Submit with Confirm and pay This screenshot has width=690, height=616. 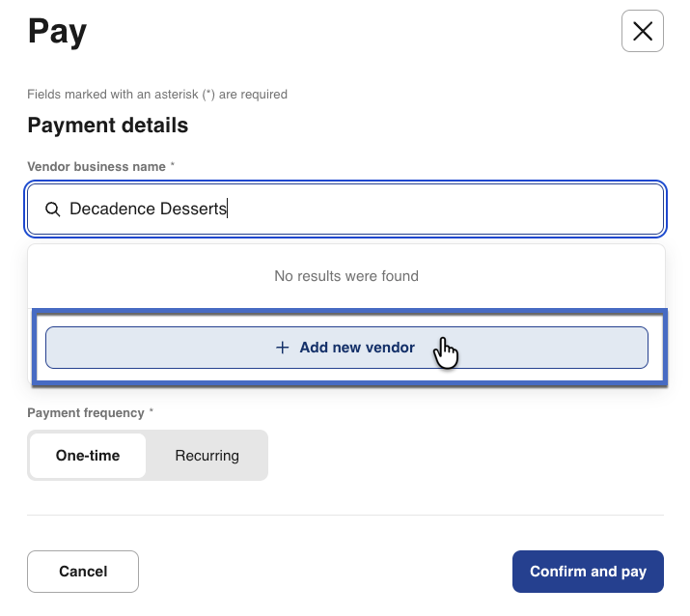click(588, 572)
